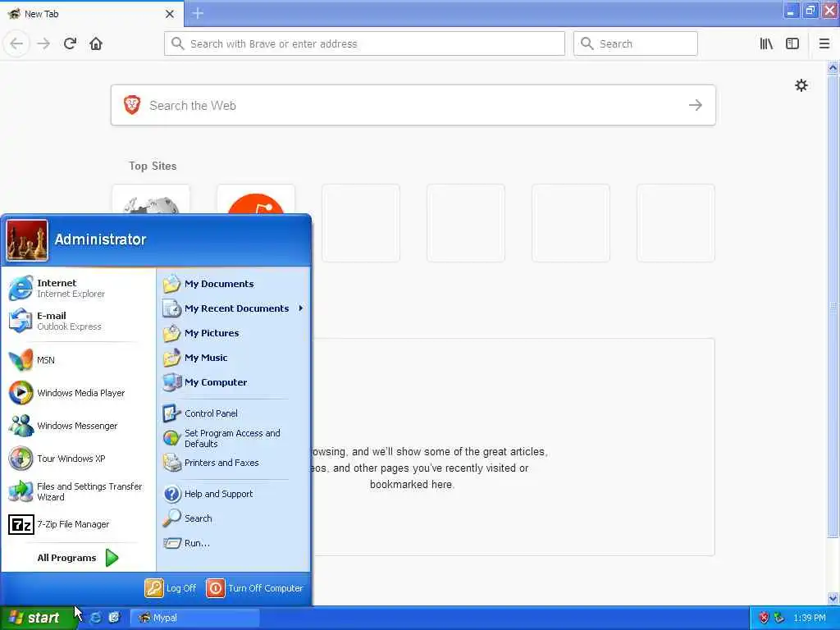This screenshot has height=630, width=840.
Task: Reload the current page
Action: (70, 43)
